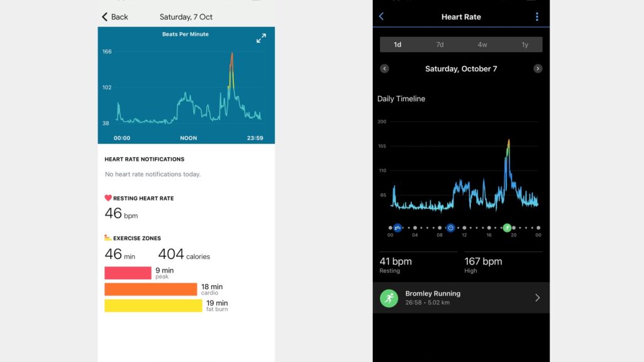
Task: Tap the red peak zone bar
Action: pyautogui.click(x=128, y=273)
